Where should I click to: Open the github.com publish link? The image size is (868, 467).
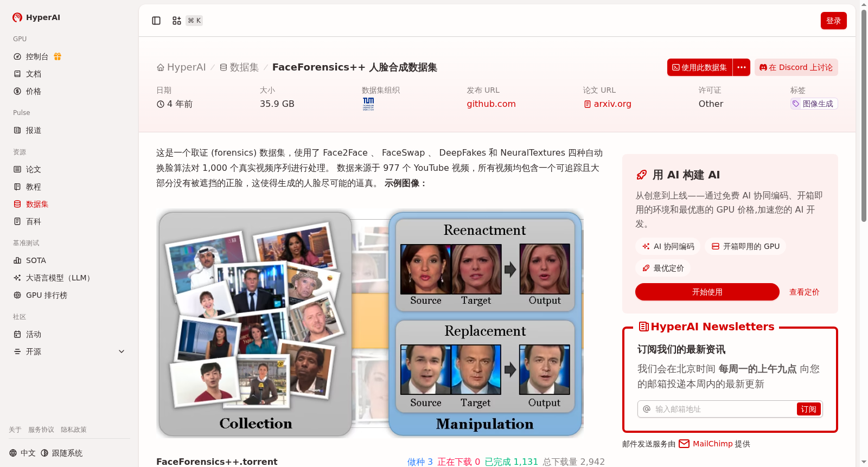(492, 104)
